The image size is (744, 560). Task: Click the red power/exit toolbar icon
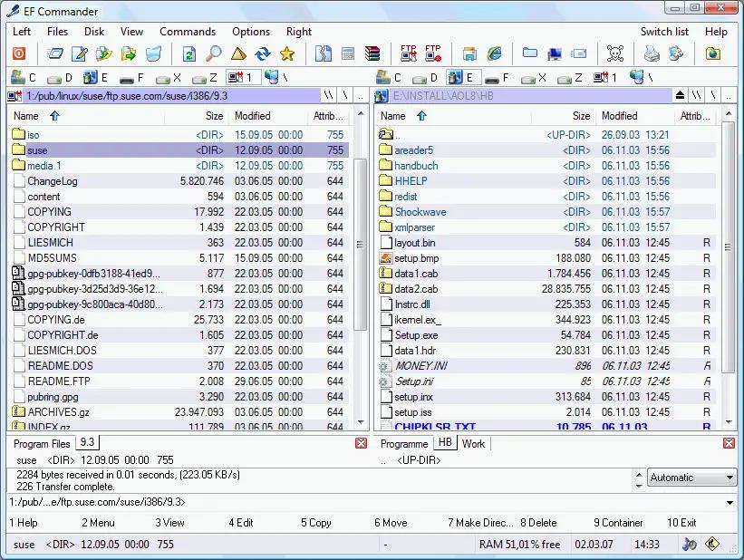[x=18, y=54]
